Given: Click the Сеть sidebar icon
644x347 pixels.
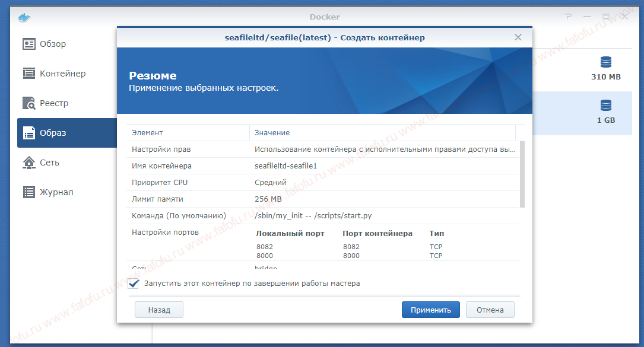Looking at the screenshot, I should click(x=28, y=163).
